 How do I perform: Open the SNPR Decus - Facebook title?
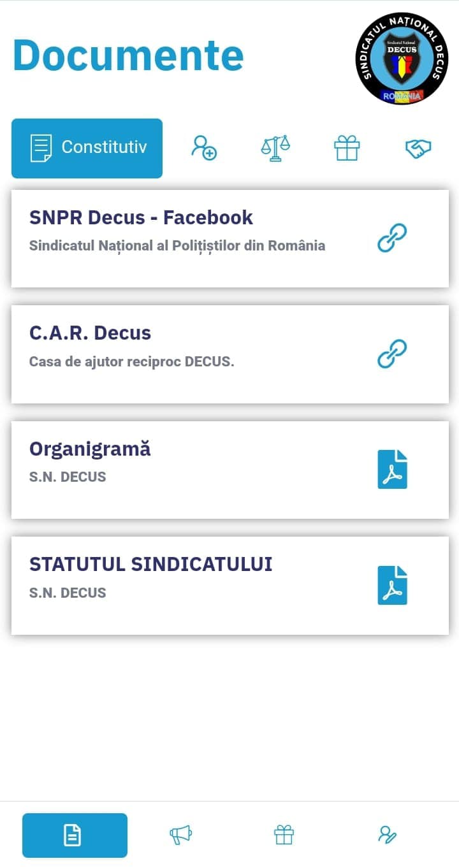(x=141, y=217)
